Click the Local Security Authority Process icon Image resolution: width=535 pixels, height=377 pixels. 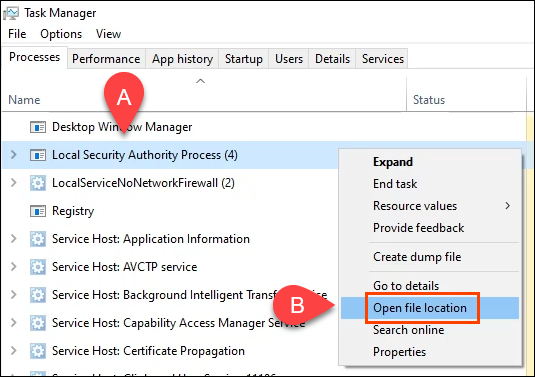(x=38, y=155)
